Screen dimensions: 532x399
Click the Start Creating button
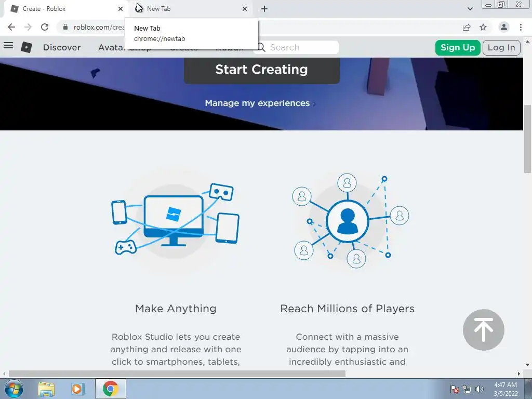pos(262,70)
